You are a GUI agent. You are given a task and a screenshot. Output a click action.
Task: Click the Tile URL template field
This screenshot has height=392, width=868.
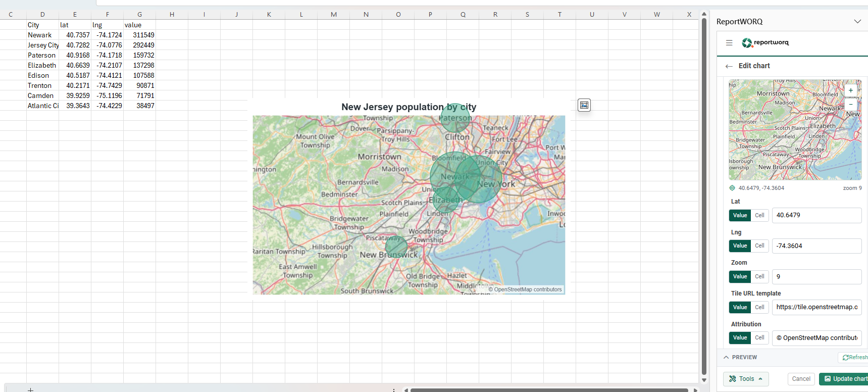pyautogui.click(x=816, y=307)
